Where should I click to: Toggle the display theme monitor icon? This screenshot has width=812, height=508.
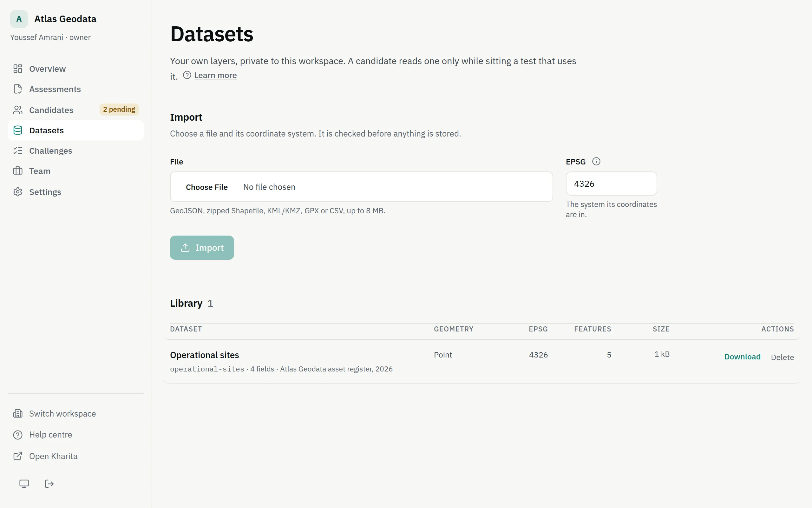point(24,484)
